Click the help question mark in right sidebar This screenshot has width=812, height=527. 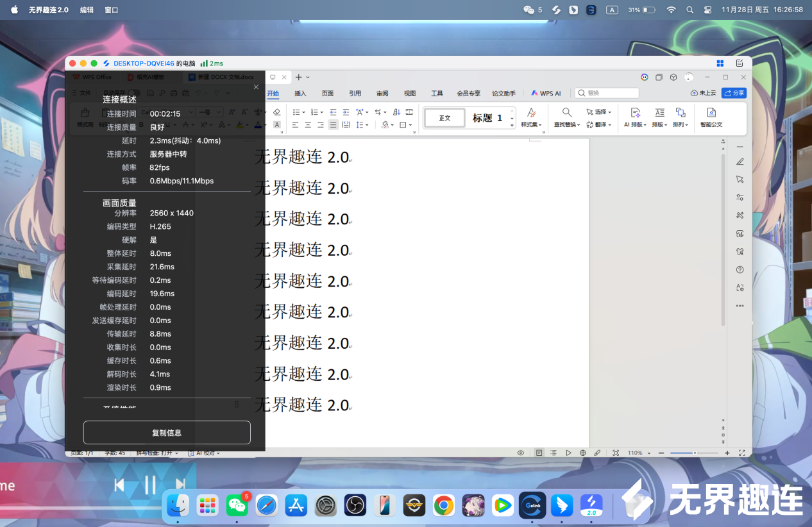(x=740, y=270)
